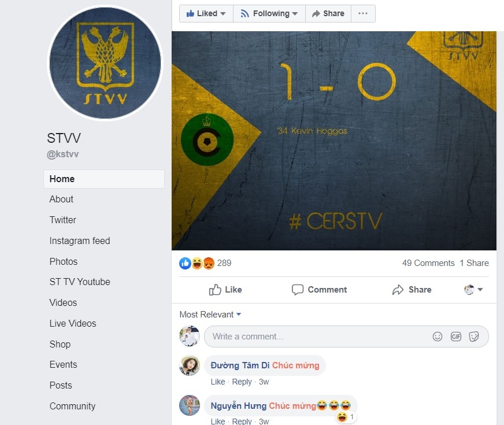
Task: Open the three-dots more options button
Action: tap(363, 13)
